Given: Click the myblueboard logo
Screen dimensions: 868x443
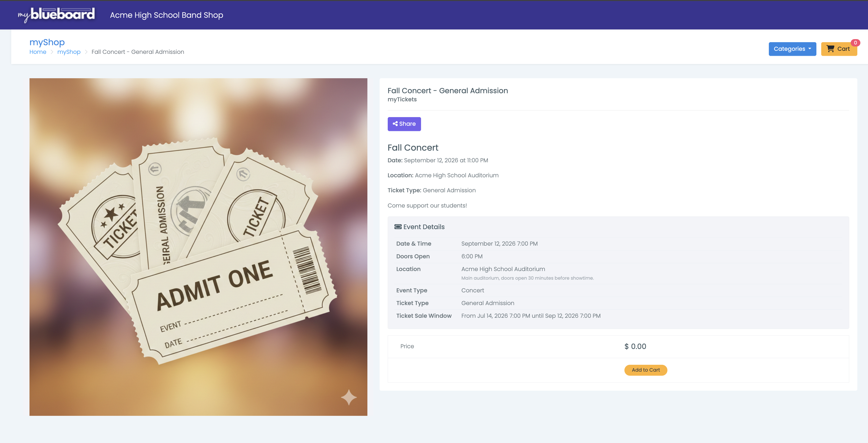Looking at the screenshot, I should (x=56, y=15).
